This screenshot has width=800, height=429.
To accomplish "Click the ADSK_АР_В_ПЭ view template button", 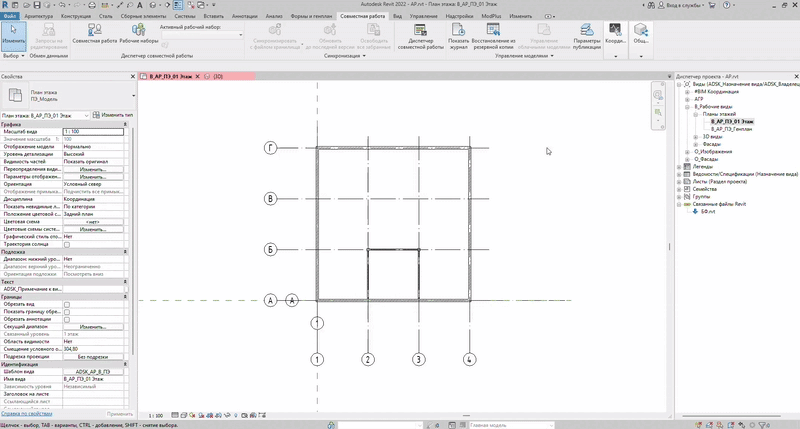I will (93, 372).
